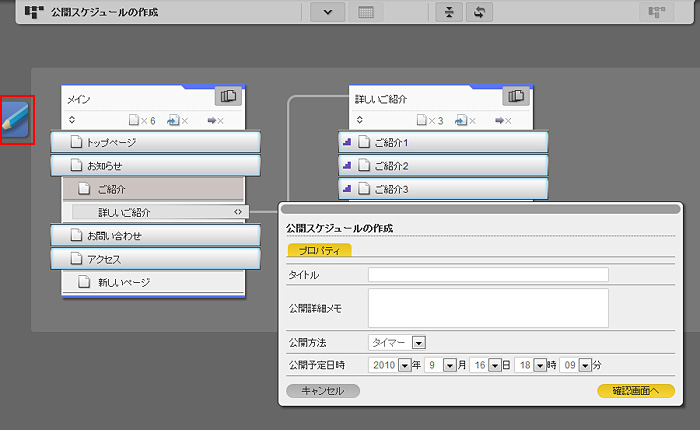The width and height of the screenshot is (700, 430).
Task: Click the collapse arrows toolbar icon
Action: [x=449, y=12]
